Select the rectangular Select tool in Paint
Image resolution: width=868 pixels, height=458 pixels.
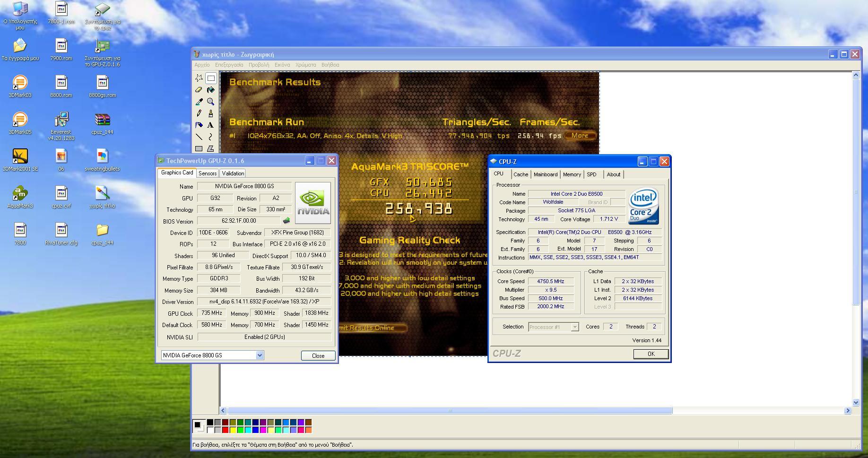[x=211, y=78]
